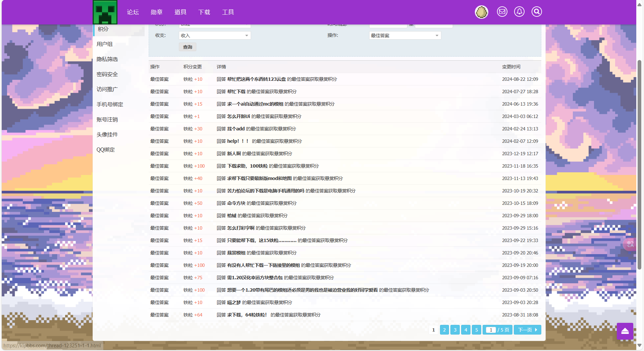Select 头像挂件 in the sidebar

(x=107, y=135)
